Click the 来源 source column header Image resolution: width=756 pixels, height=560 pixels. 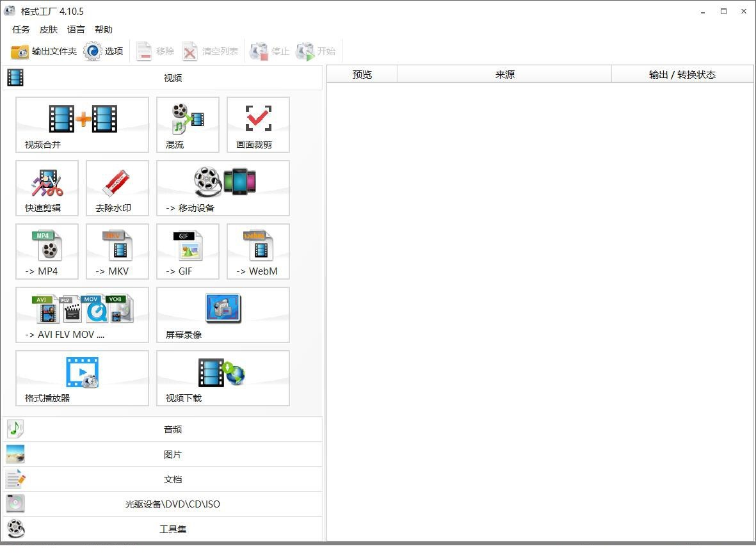pos(504,74)
